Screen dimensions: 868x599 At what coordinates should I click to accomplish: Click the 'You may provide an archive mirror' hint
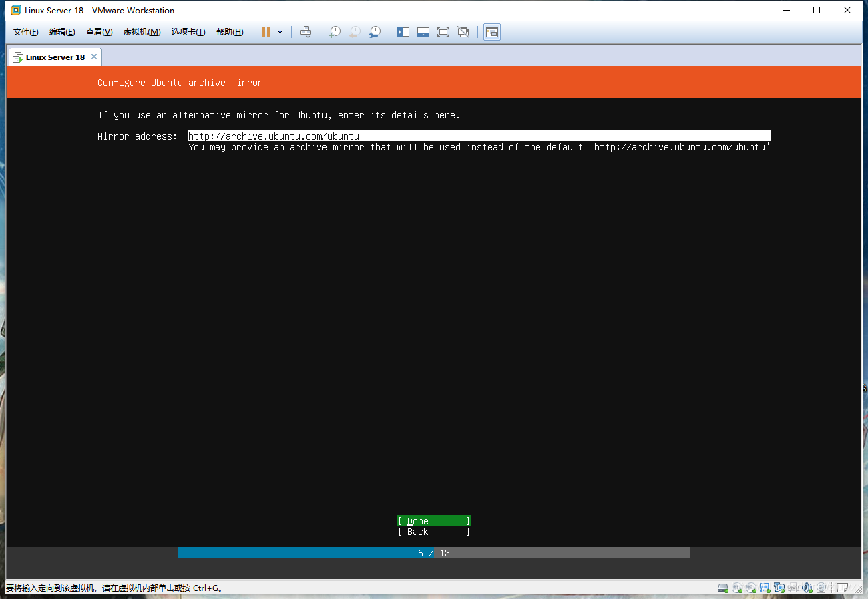(x=479, y=147)
